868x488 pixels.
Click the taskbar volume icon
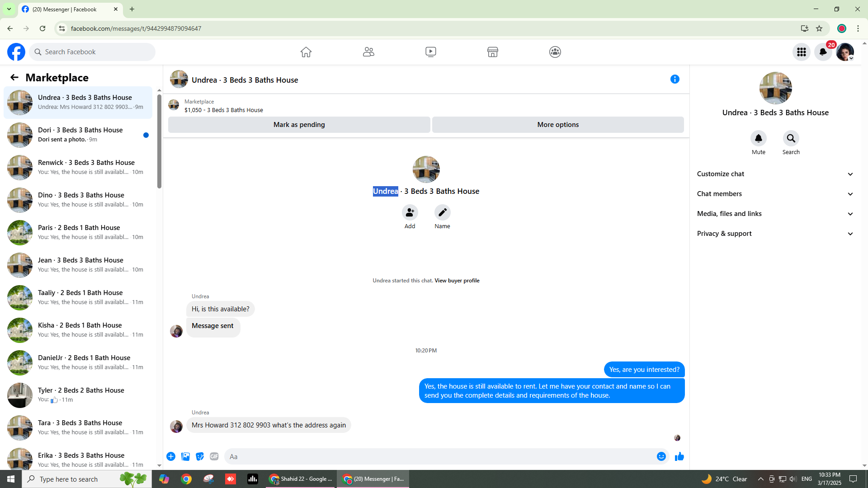click(793, 479)
